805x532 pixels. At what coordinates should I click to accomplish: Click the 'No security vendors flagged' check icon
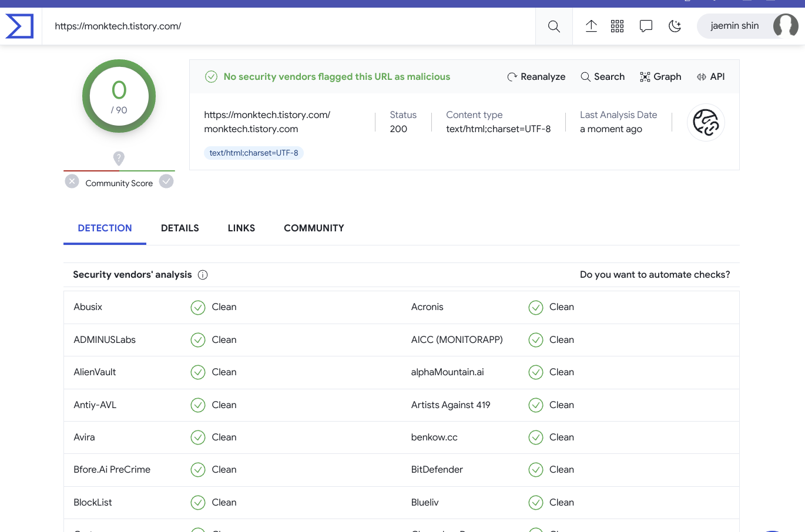(x=211, y=77)
